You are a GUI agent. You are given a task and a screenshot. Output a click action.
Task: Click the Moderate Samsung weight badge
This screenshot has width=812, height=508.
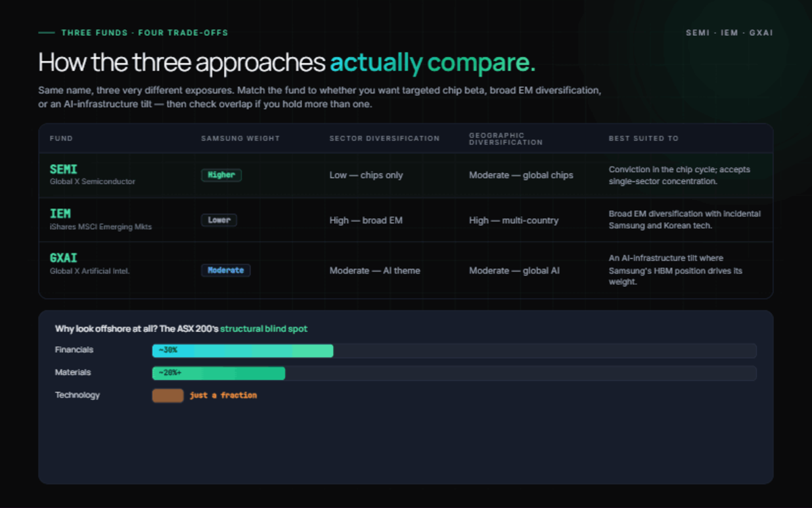click(x=226, y=270)
